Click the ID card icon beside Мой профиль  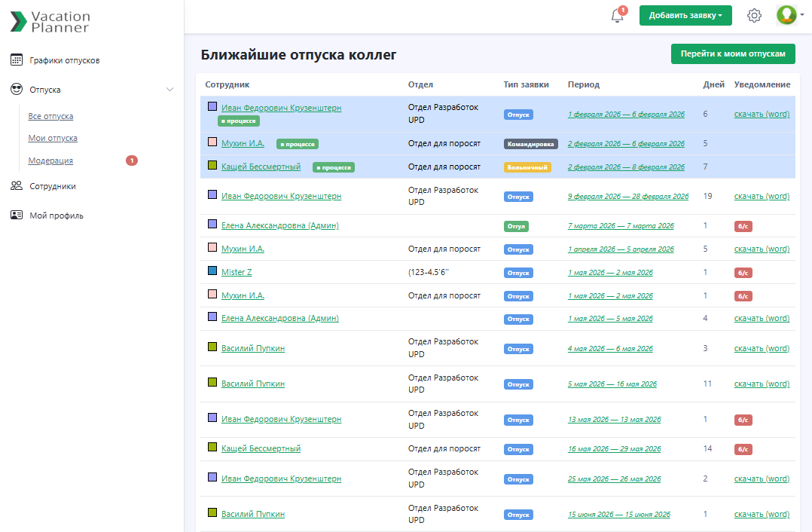[x=17, y=216]
